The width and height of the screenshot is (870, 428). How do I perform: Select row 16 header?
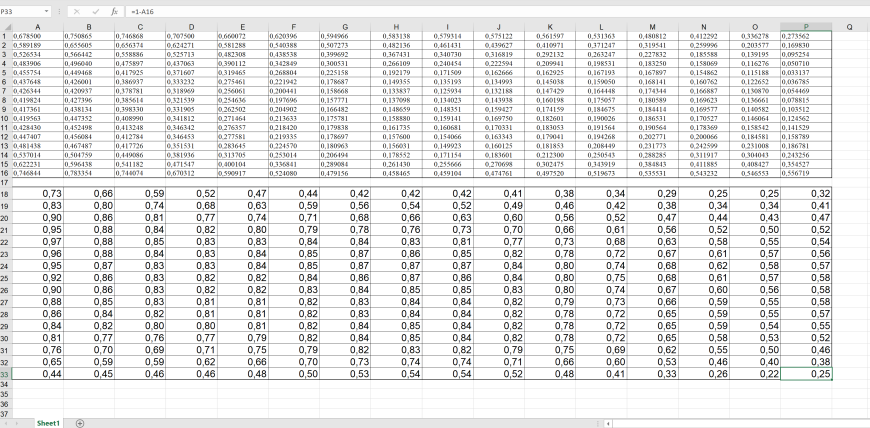tap(6, 174)
